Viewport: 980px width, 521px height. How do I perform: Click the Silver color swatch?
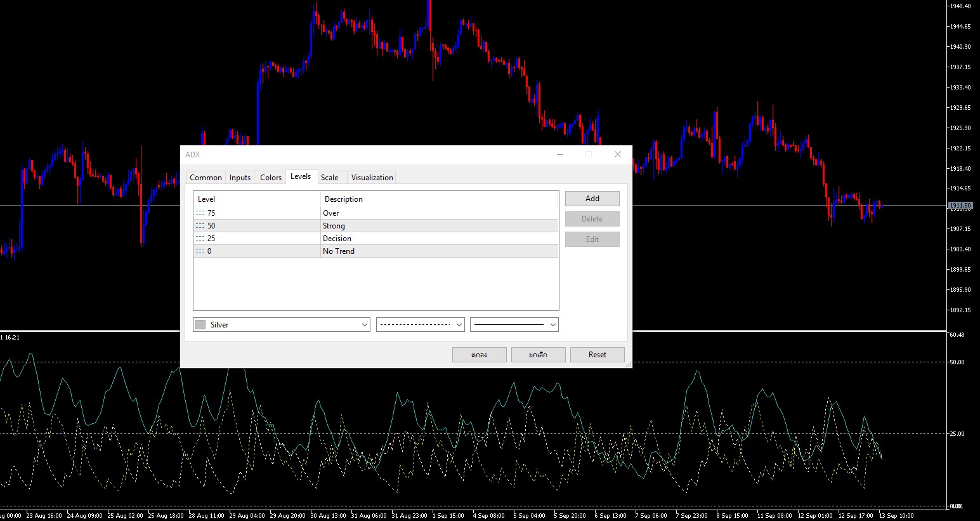200,324
